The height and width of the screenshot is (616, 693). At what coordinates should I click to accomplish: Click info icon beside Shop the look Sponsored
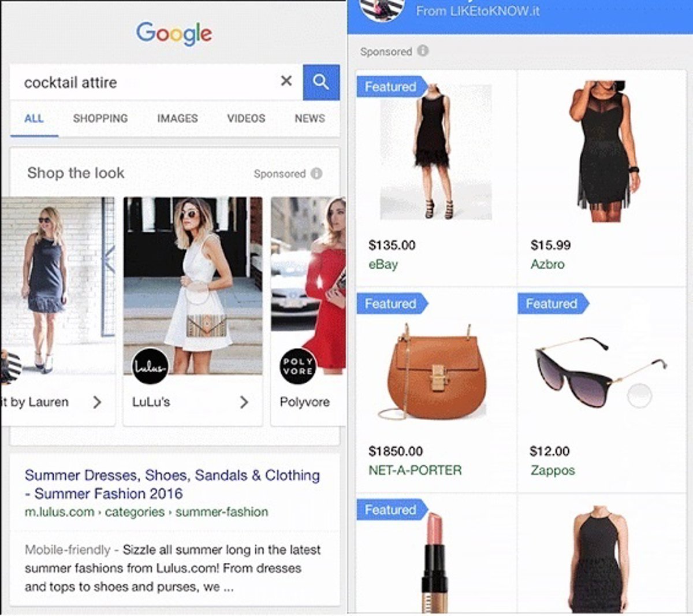pyautogui.click(x=316, y=173)
